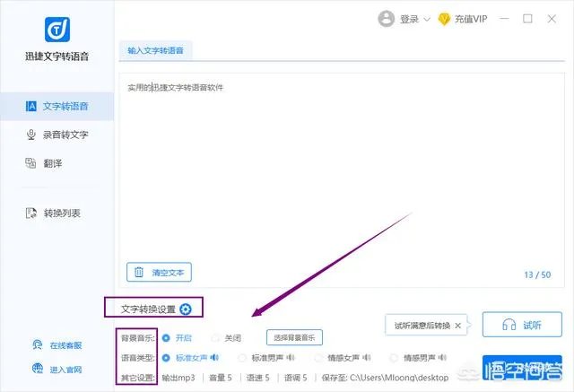Screen dimensions: 574x392
Task: Turn on background music with 开启
Action: pos(166,338)
